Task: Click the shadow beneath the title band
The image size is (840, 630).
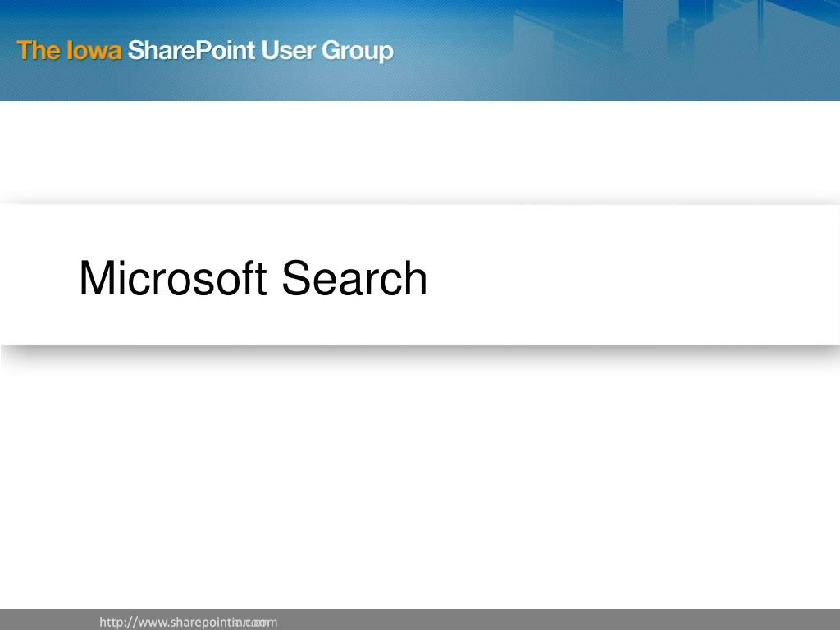Action: pyautogui.click(x=420, y=354)
